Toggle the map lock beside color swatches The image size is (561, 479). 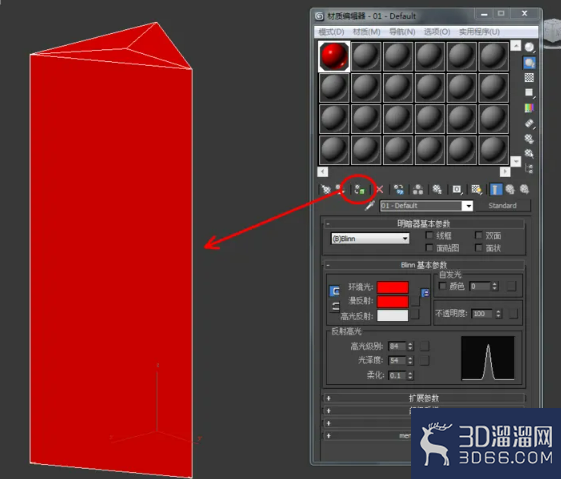point(425,293)
